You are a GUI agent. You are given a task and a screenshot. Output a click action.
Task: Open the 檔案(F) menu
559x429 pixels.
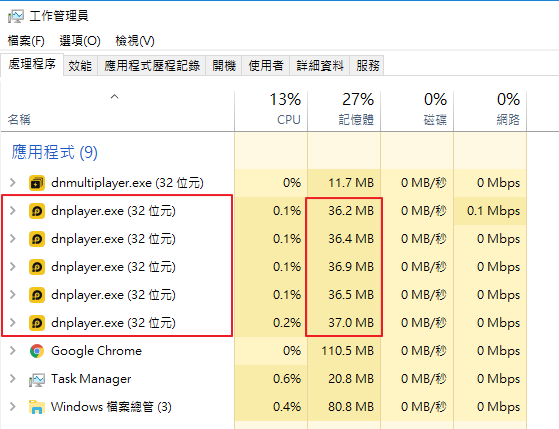pos(26,41)
